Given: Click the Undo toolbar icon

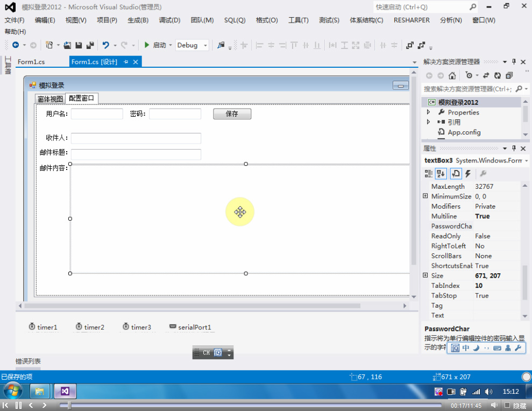Looking at the screenshot, I should pos(106,46).
